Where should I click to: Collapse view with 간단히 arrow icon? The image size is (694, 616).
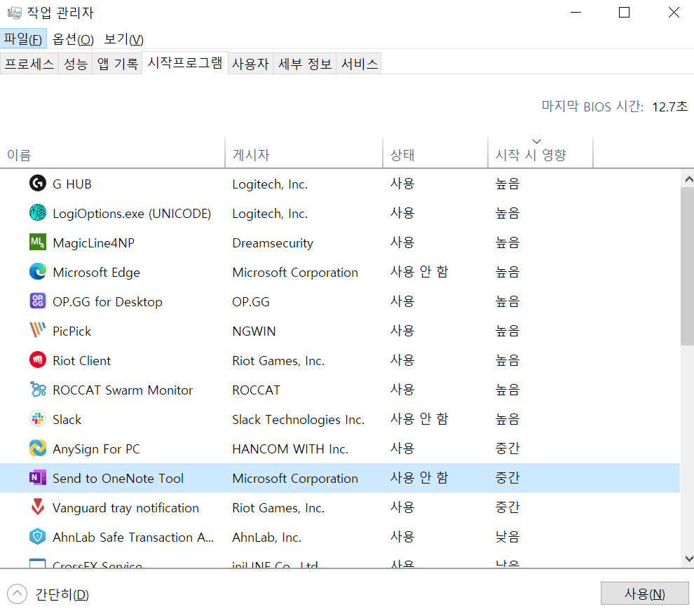[x=17, y=594]
